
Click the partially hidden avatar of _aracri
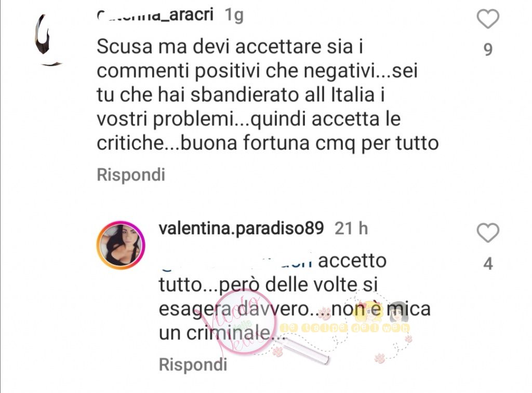click(x=48, y=39)
